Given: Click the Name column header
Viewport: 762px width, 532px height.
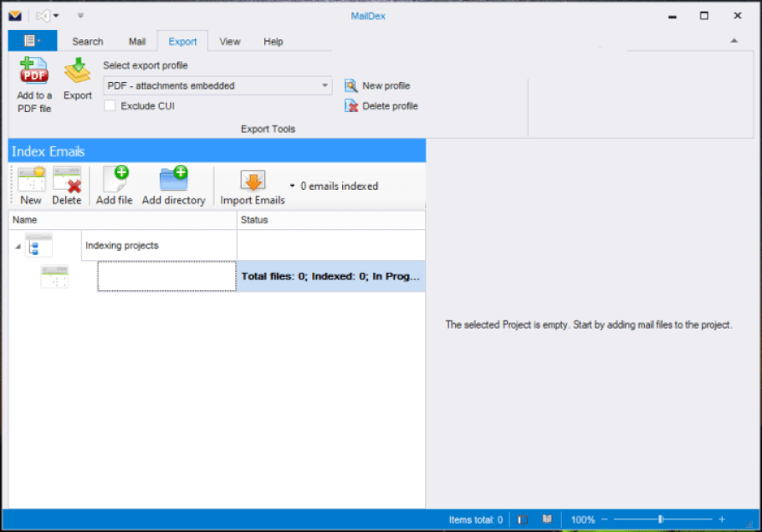Looking at the screenshot, I should pos(122,220).
